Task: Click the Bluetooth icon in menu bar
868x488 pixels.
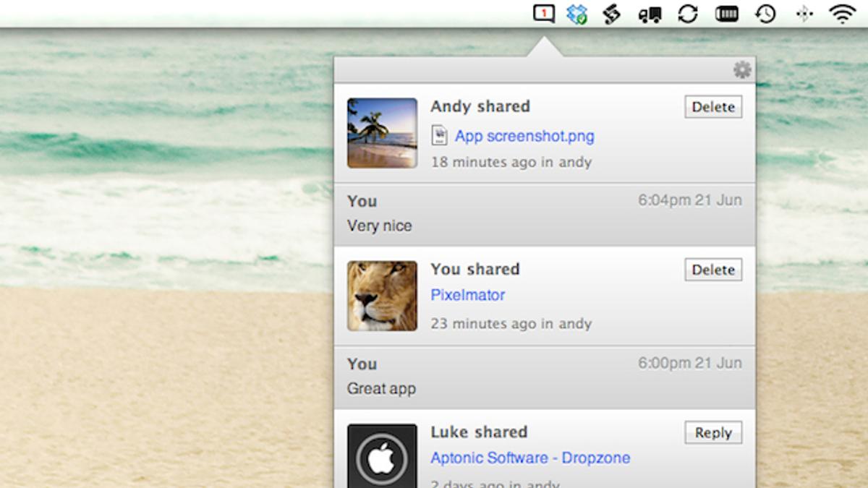Action: [804, 14]
